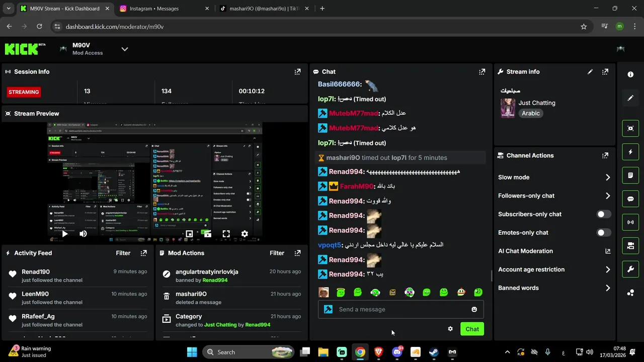This screenshot has height=362, width=644.
Task: Open Windows Start menu
Action: 192,352
